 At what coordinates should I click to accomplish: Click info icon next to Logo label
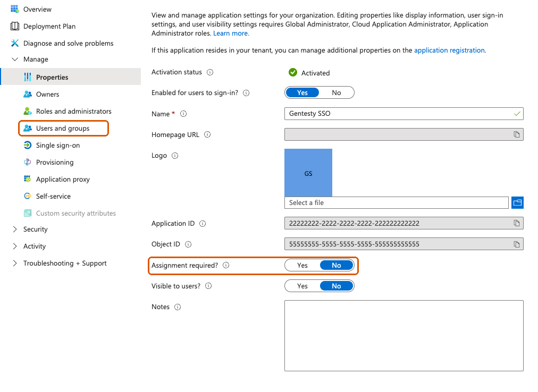click(175, 155)
